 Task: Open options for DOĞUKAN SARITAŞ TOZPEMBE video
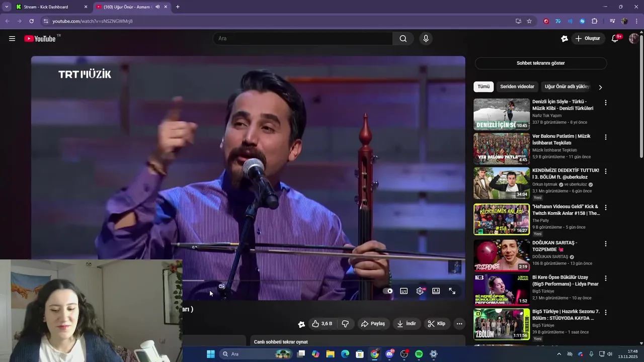coord(606,243)
